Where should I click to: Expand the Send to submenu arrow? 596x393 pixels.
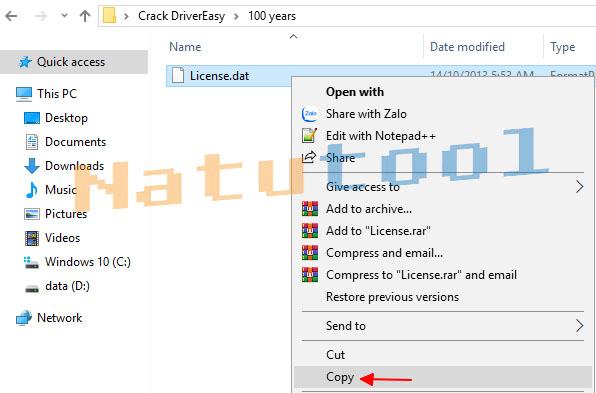click(579, 326)
